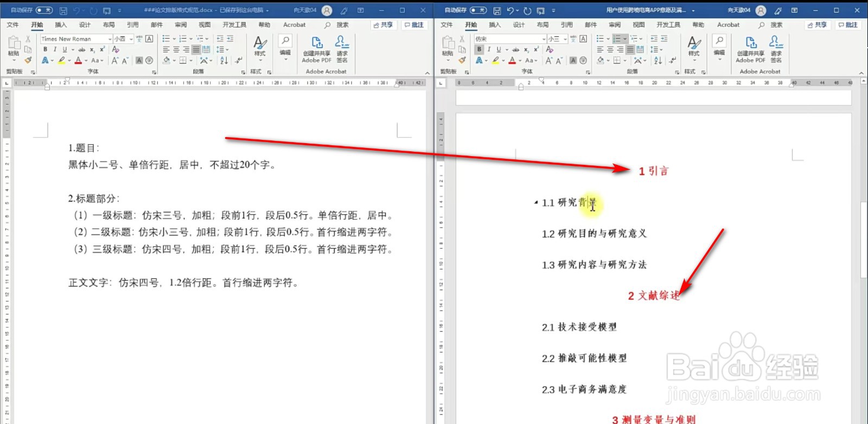Click the Text Effects blue A icon in right window
The width and height of the screenshot is (868, 424).
pyautogui.click(x=479, y=61)
